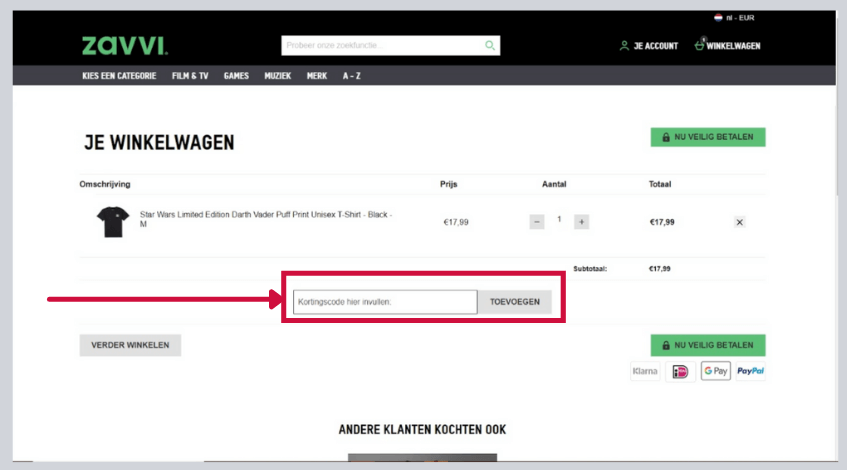This screenshot has height=470, width=847.
Task: Click the shopping basket icon
Action: 699,45
